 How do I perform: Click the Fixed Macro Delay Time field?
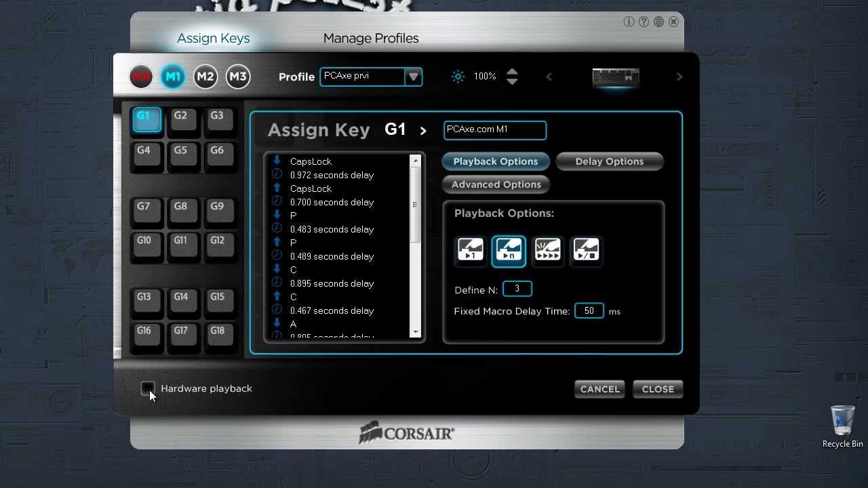point(589,311)
